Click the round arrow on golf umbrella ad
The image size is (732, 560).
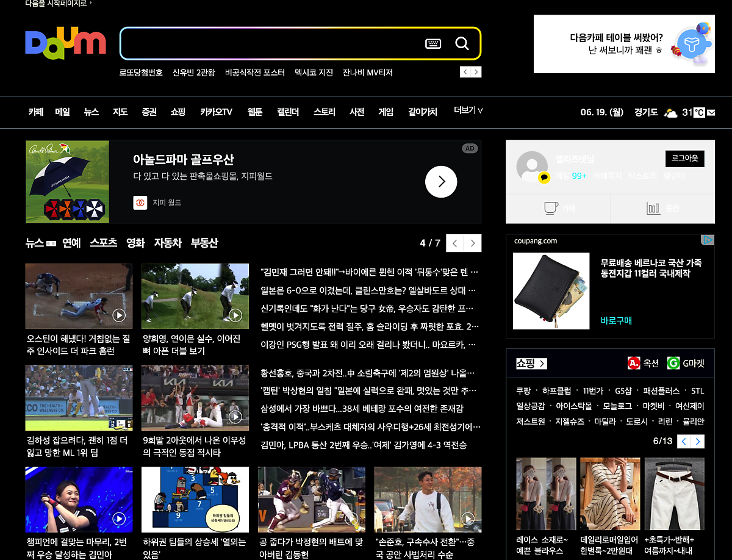(x=441, y=182)
